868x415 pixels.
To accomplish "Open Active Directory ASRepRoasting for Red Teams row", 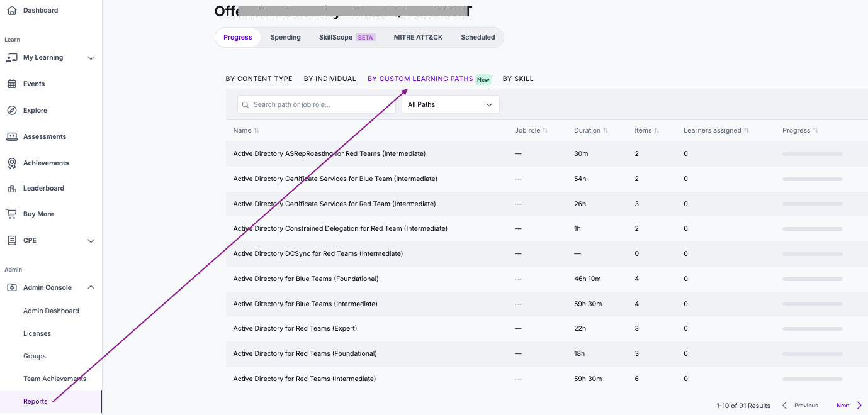I will tap(547, 153).
